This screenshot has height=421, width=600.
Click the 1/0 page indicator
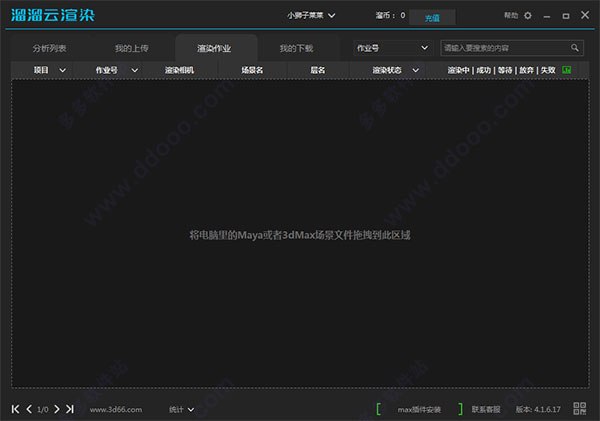(x=43, y=410)
